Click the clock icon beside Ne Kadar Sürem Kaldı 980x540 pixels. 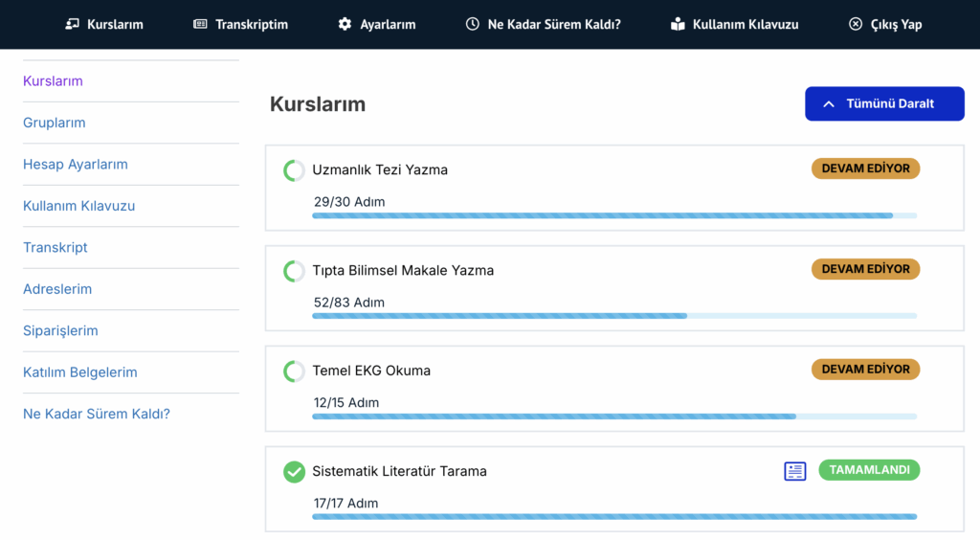[473, 24]
